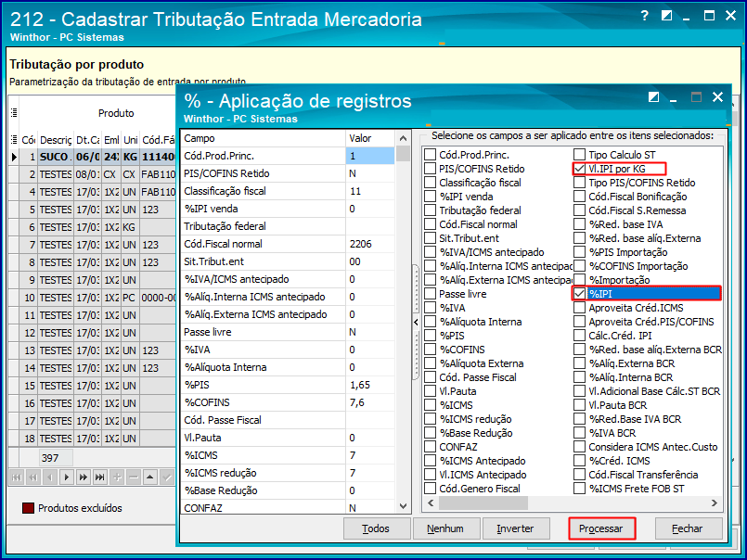Click the Nenhum button
The height and width of the screenshot is (560, 747).
pyautogui.click(x=445, y=528)
